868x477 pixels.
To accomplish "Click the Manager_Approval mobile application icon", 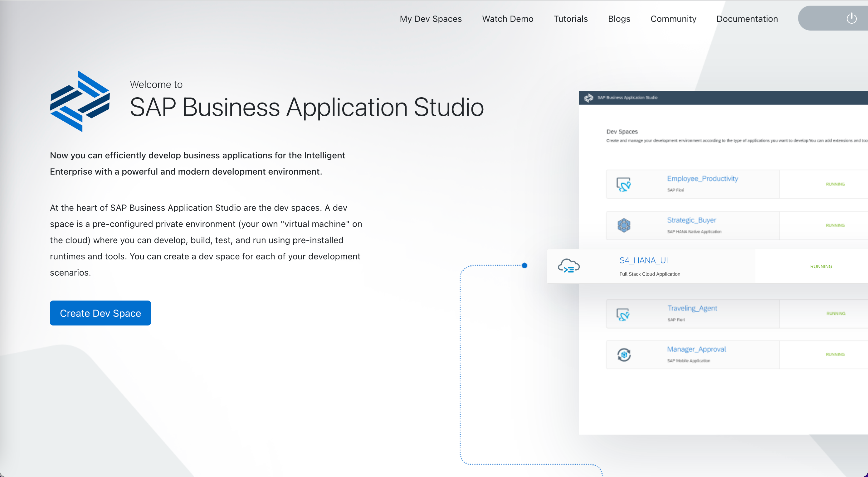I will tap(624, 354).
